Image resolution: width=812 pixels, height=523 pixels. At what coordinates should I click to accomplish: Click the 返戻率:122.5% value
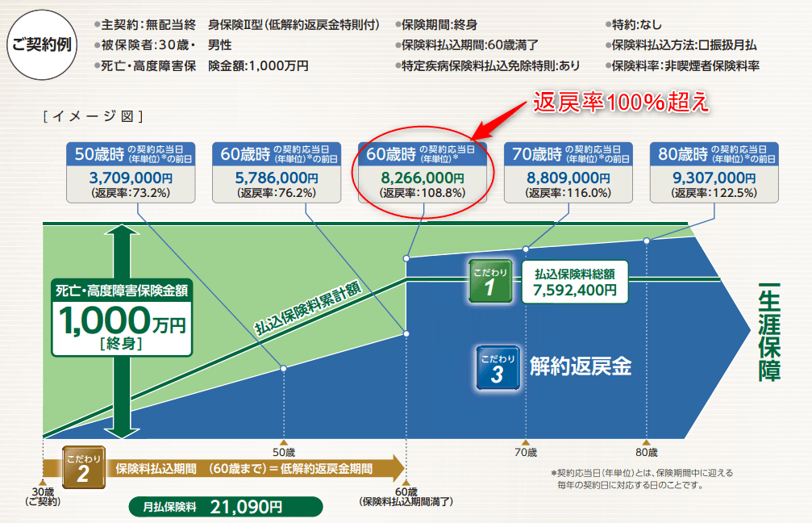pyautogui.click(x=714, y=194)
